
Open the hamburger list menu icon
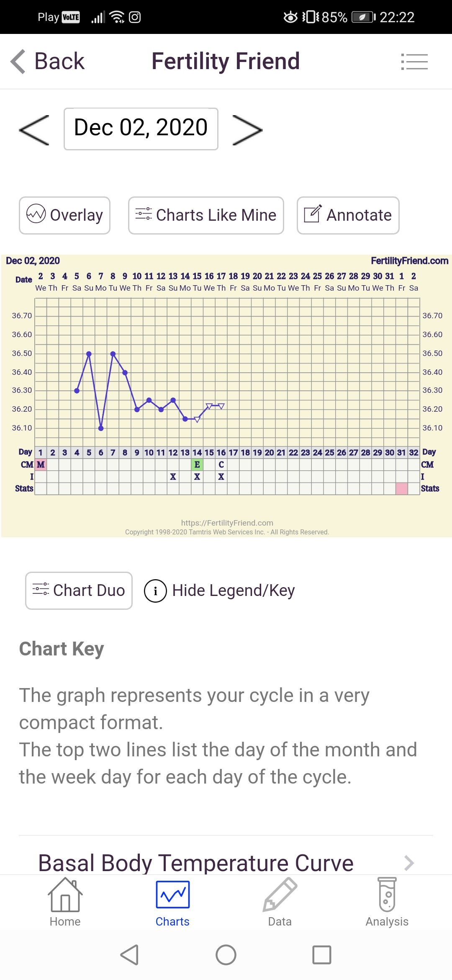[414, 62]
